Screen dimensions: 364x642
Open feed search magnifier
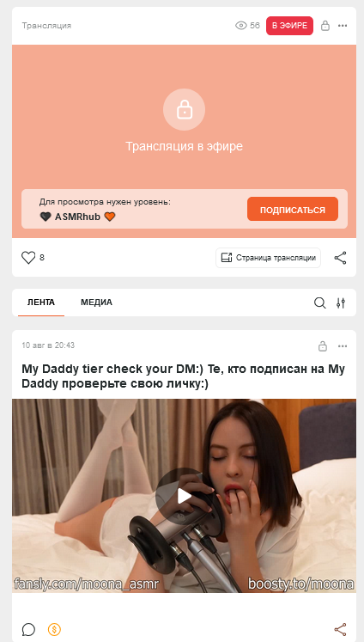(320, 303)
